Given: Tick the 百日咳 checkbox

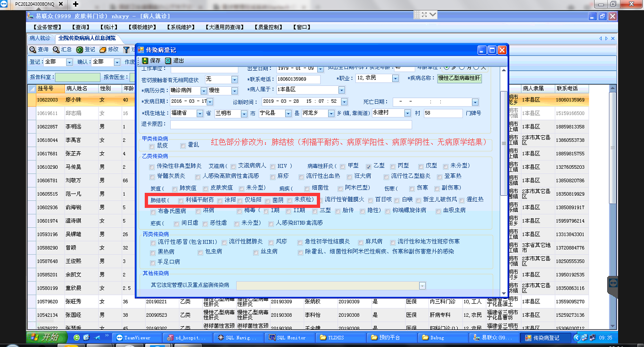Looking at the screenshot, I should pyautogui.click(x=371, y=200).
